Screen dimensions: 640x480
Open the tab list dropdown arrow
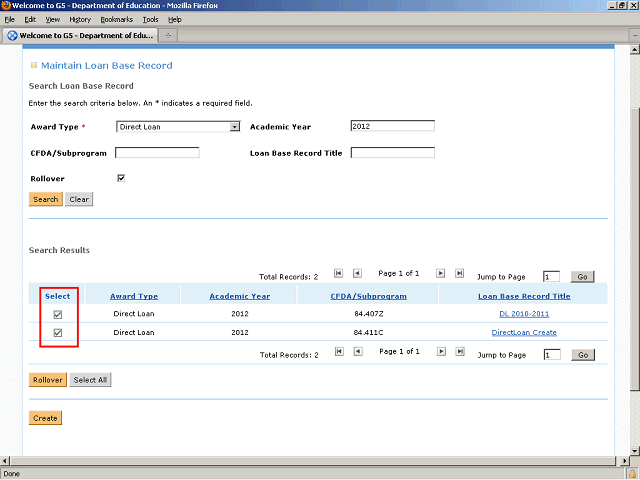(635, 36)
